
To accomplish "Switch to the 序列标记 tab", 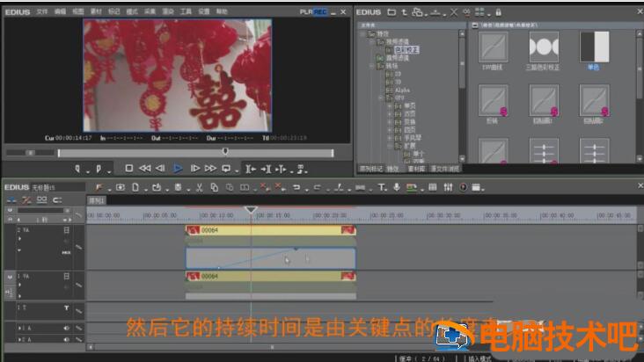I will pyautogui.click(x=371, y=169).
